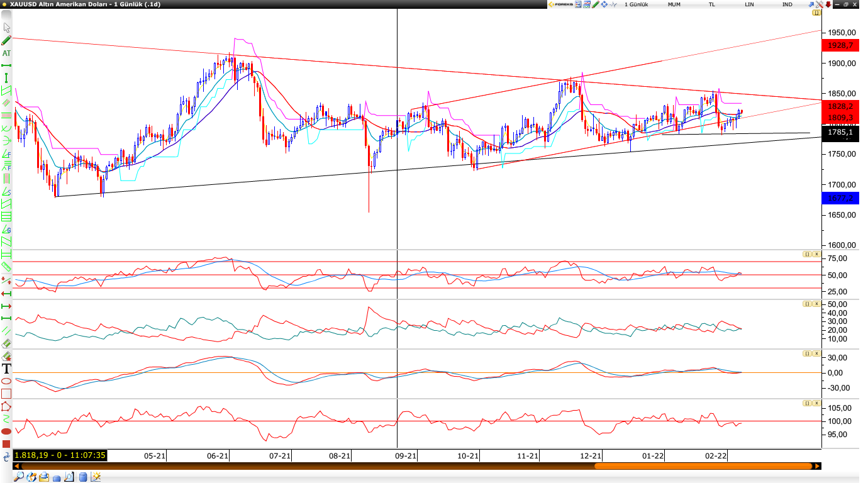Select the green ruler measurement tool
The image size is (868, 483).
6,267
